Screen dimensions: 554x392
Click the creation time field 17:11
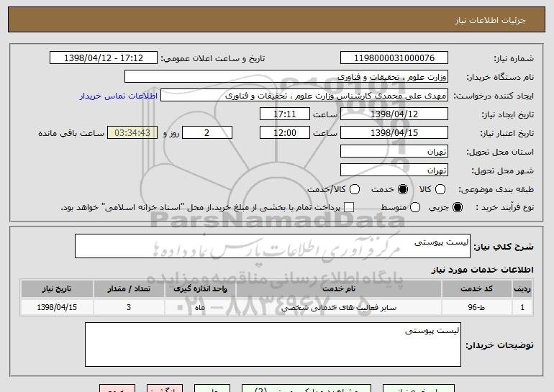[x=285, y=114]
